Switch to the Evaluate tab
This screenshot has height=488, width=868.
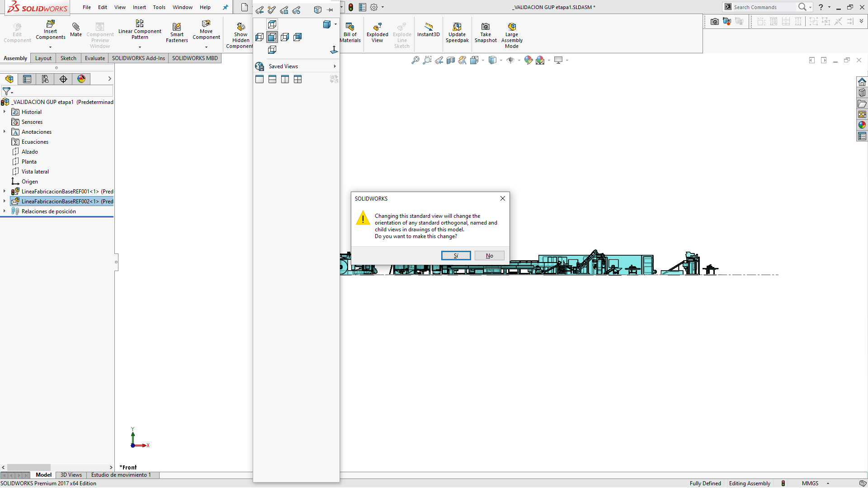[x=95, y=58]
